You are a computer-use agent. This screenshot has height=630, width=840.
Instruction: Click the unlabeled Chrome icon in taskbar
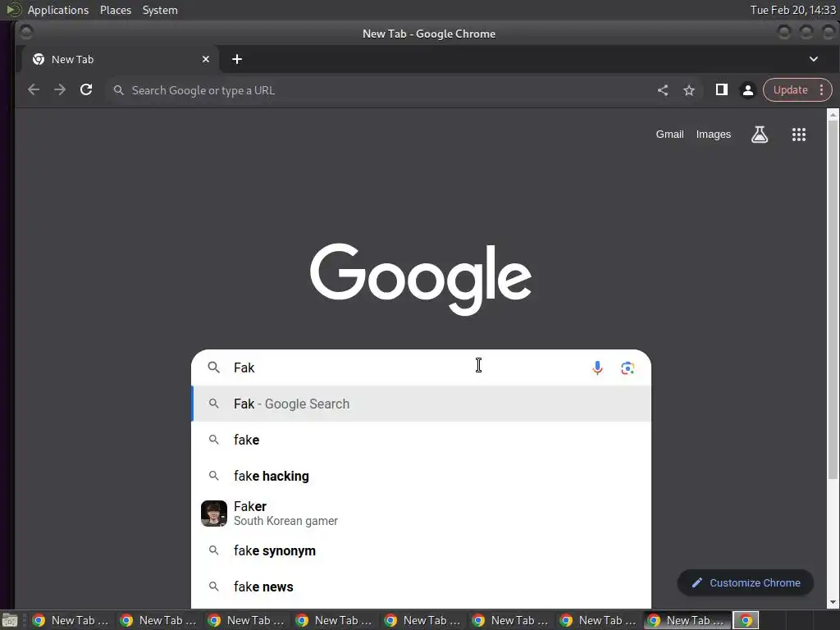click(746, 620)
